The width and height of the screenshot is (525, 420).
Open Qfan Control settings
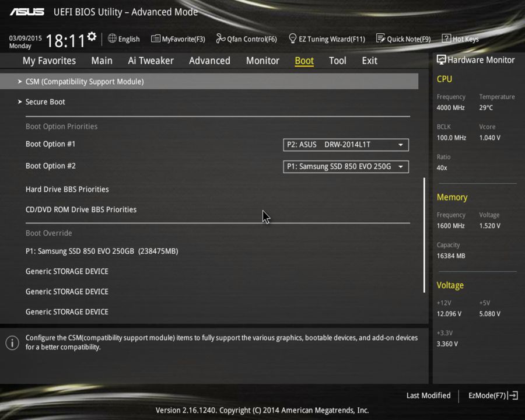click(246, 38)
